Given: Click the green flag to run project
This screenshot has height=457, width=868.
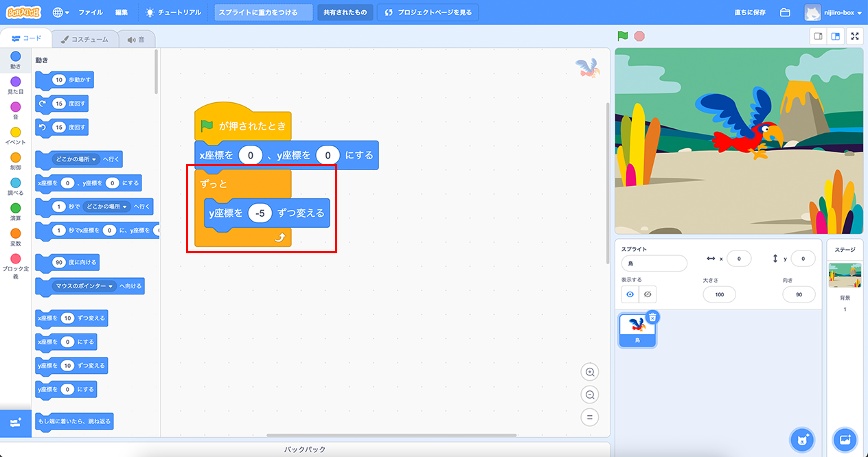Looking at the screenshot, I should (x=622, y=36).
